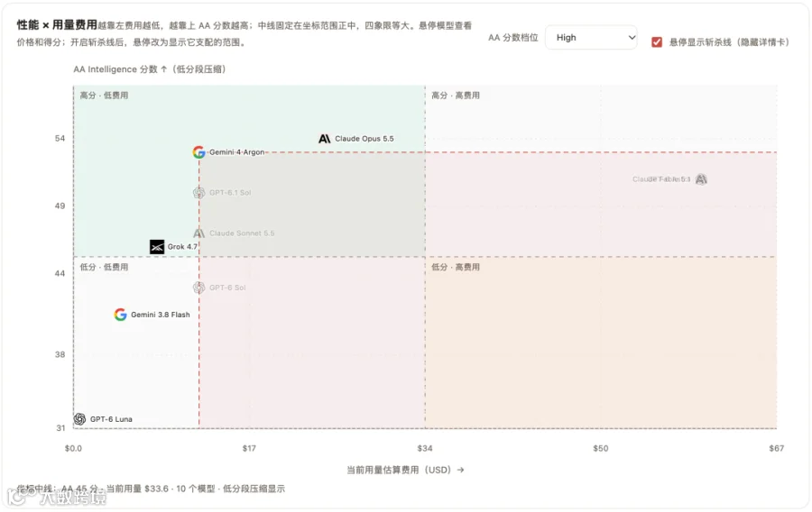Image resolution: width=812 pixels, height=512 pixels.
Task: Click the Grok 4.7 label
Action: [x=182, y=247]
